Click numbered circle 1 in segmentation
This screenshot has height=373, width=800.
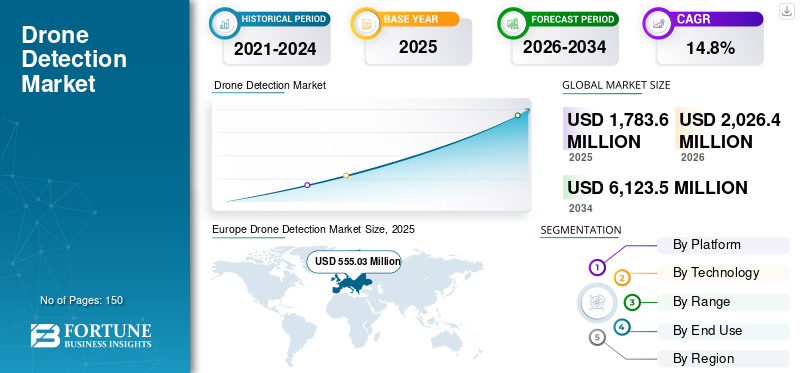click(597, 267)
